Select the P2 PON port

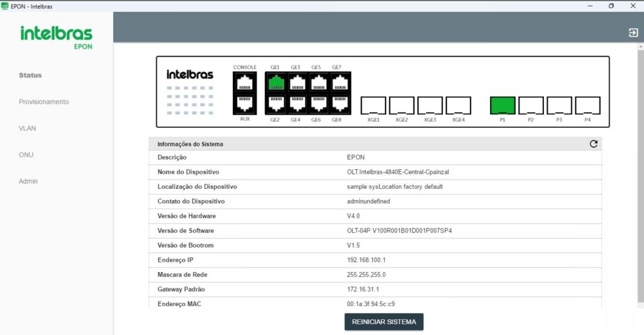[x=531, y=105]
